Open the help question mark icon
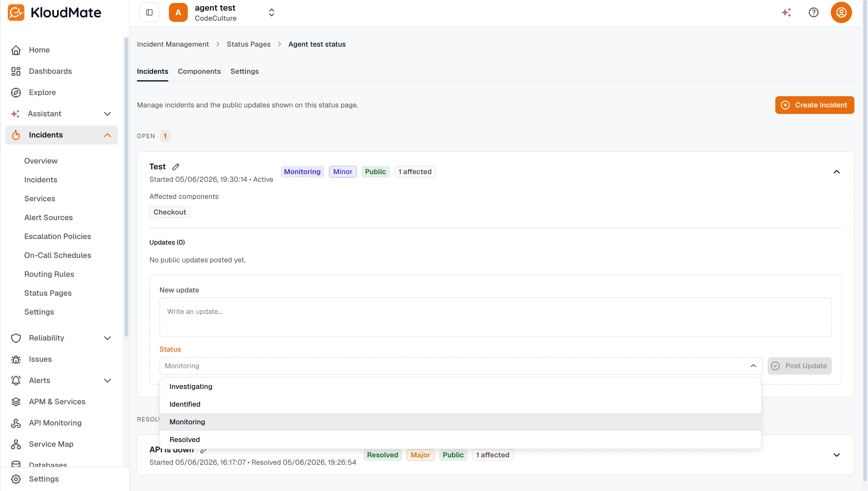This screenshot has height=491, width=868. pyautogui.click(x=813, y=12)
